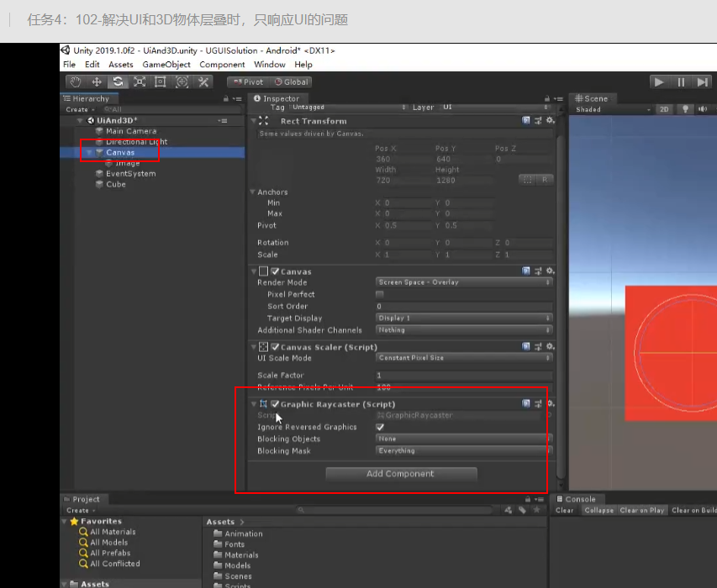
Task: Lock the Hierarchy panel
Action: click(226, 98)
